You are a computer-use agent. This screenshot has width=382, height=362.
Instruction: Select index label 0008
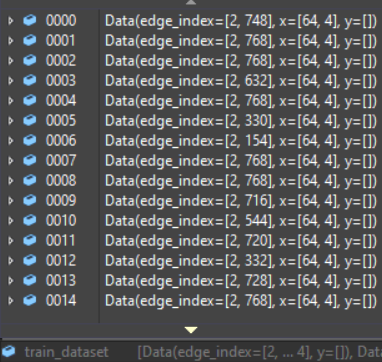(x=61, y=181)
